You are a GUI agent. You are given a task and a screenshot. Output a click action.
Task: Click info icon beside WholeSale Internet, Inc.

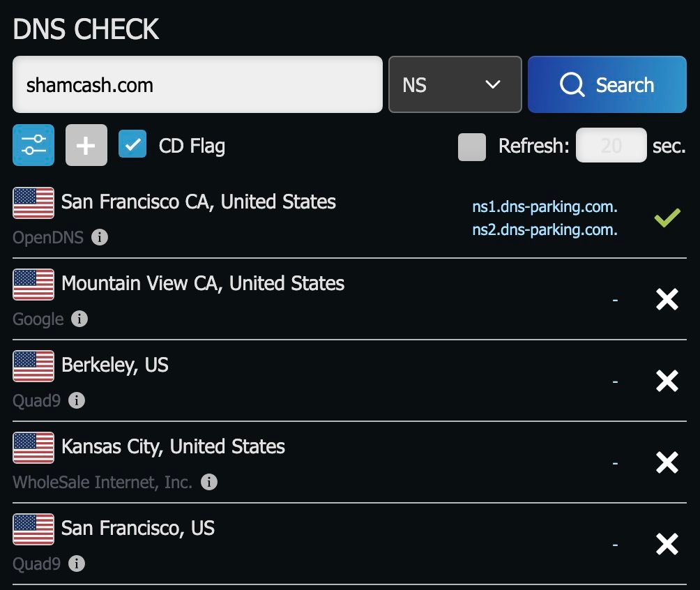(209, 482)
